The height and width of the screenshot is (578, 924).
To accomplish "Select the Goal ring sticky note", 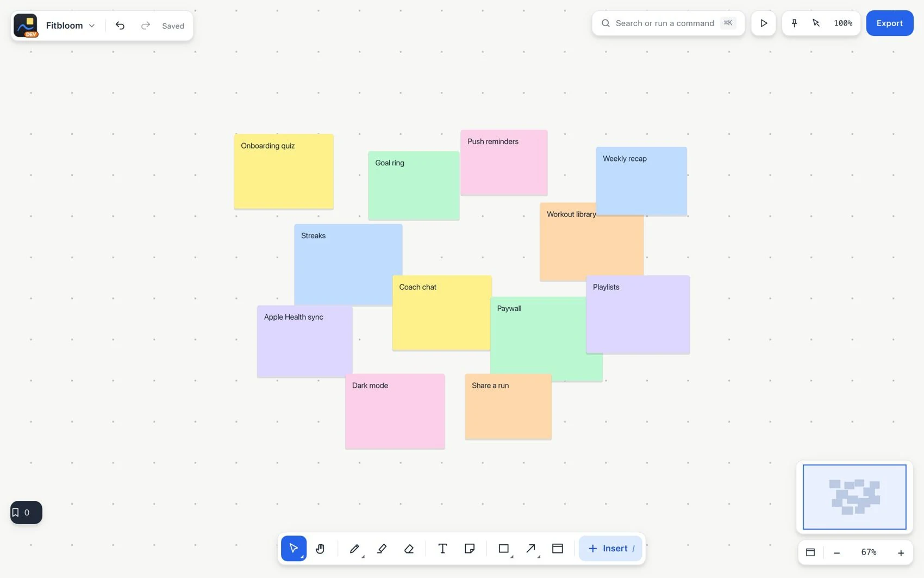I will 414,186.
